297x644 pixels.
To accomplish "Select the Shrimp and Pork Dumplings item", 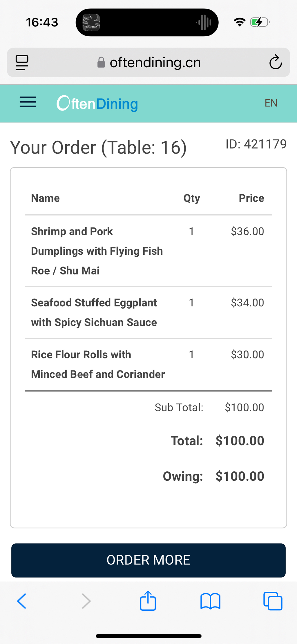I will coord(97,251).
